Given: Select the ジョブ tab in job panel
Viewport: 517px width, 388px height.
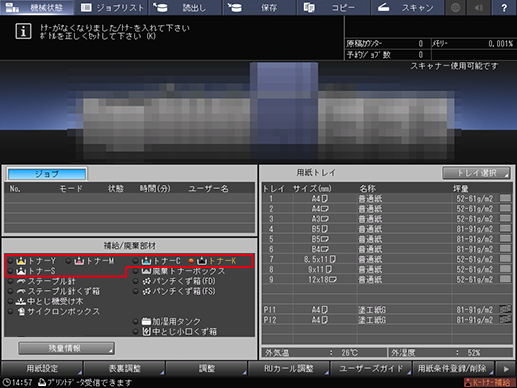Looking at the screenshot, I should (x=47, y=174).
